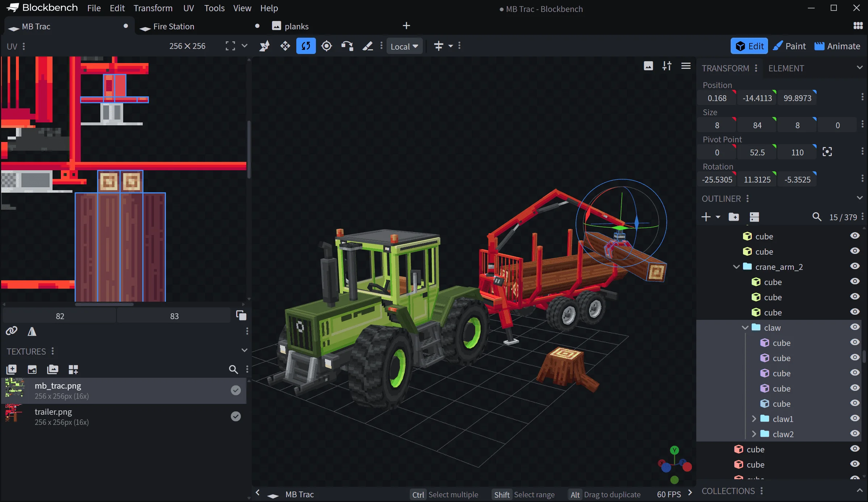Image resolution: width=868 pixels, height=502 pixels.
Task: Deselect the active Rotate tool
Action: (306, 46)
